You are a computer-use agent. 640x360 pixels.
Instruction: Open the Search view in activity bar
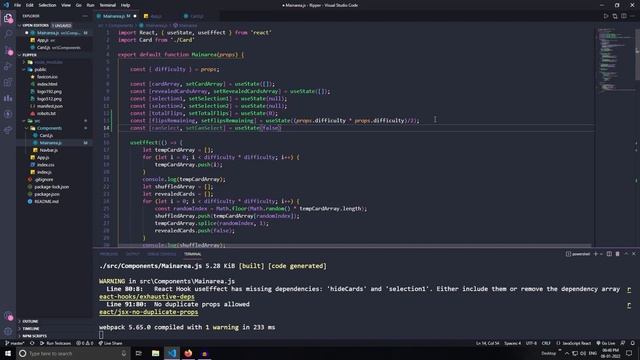pos(8,34)
